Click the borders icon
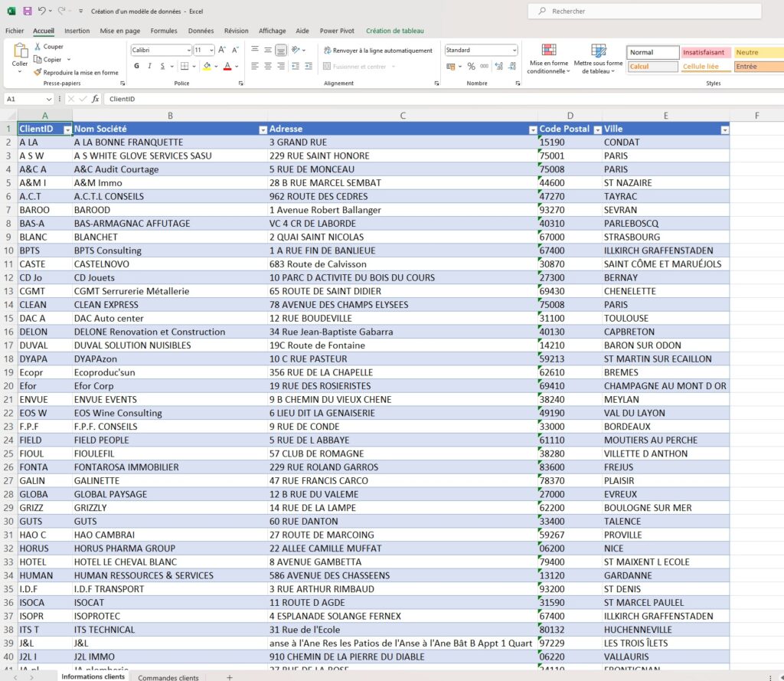This screenshot has width=784, height=681. [185, 66]
